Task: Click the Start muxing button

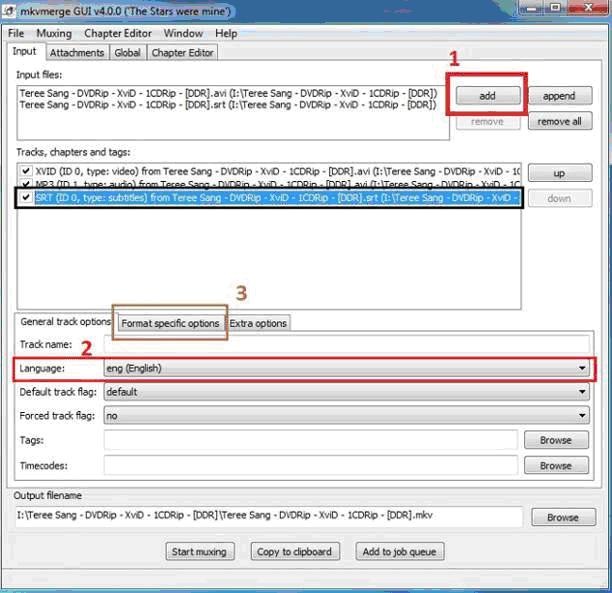Action: (200, 552)
